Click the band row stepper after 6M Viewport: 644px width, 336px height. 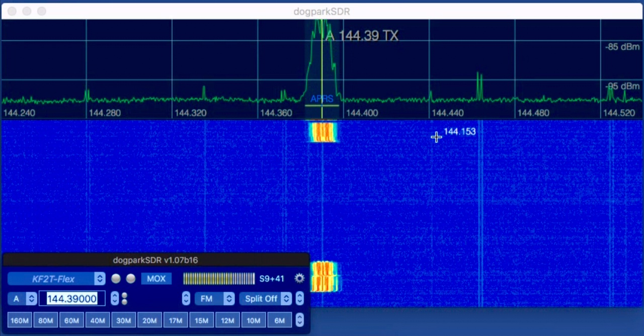click(299, 320)
